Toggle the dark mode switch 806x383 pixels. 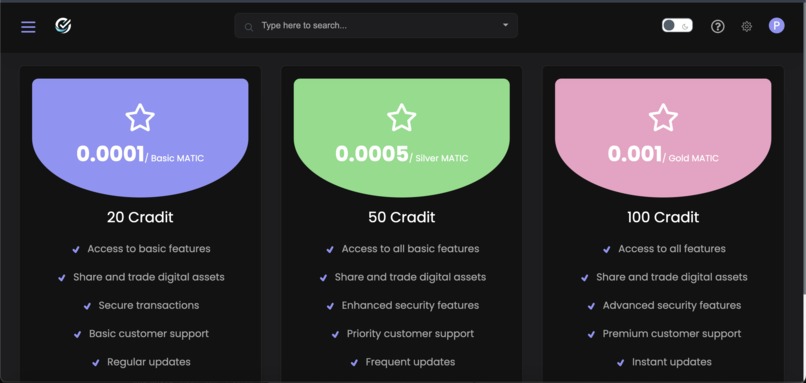pos(677,25)
